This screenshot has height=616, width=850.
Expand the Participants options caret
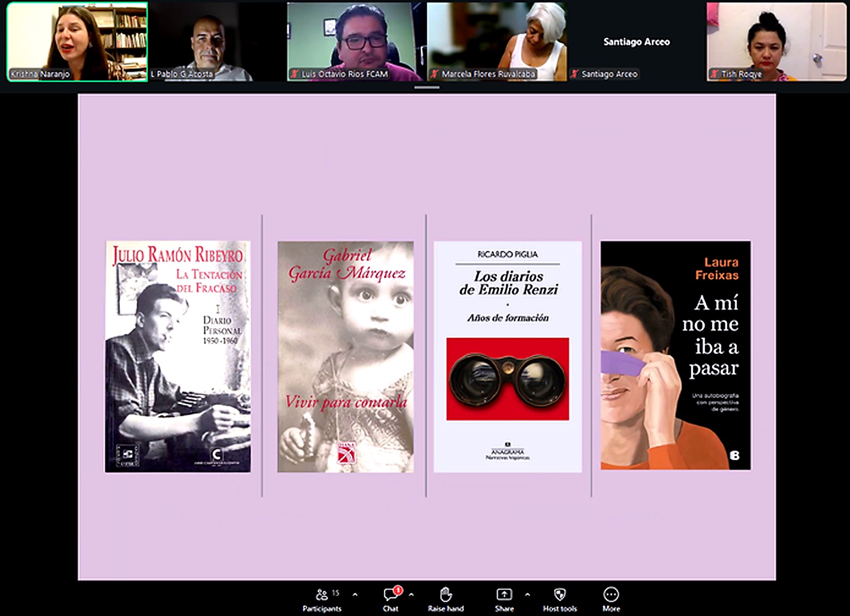click(x=355, y=594)
